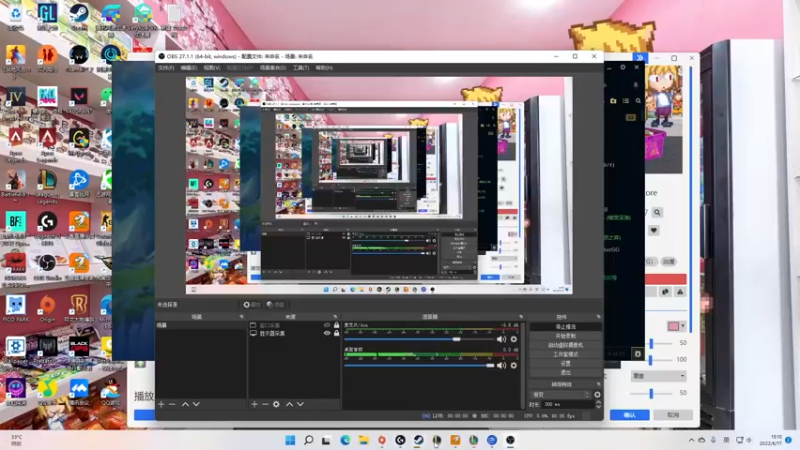
Task: Open color swatch dropdown arrow in right window
Action: (683, 326)
